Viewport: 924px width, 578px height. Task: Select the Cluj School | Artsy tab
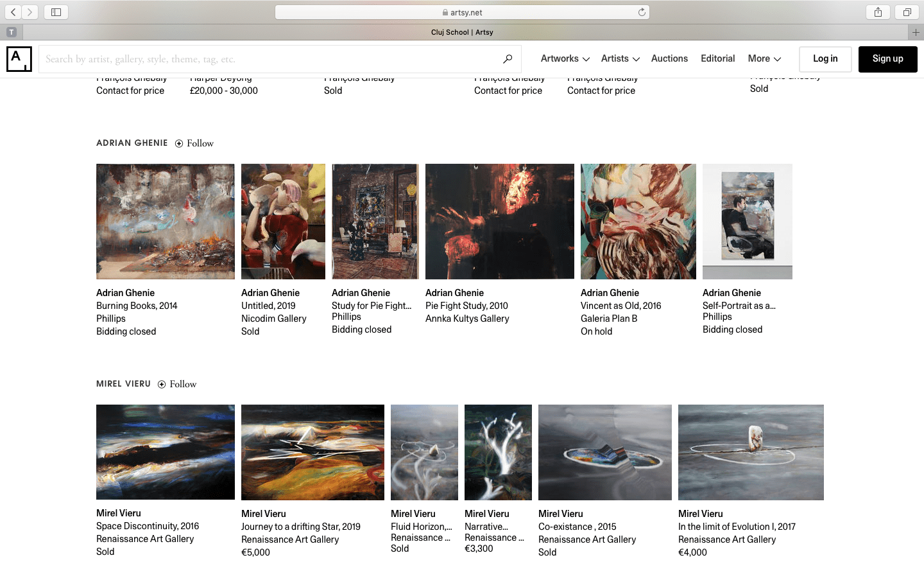pos(462,32)
